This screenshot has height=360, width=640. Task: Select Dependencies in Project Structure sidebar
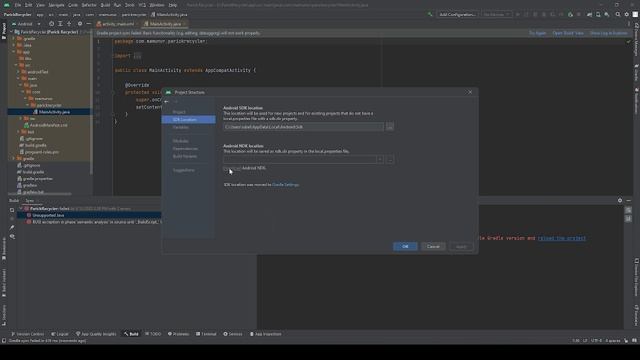185,149
